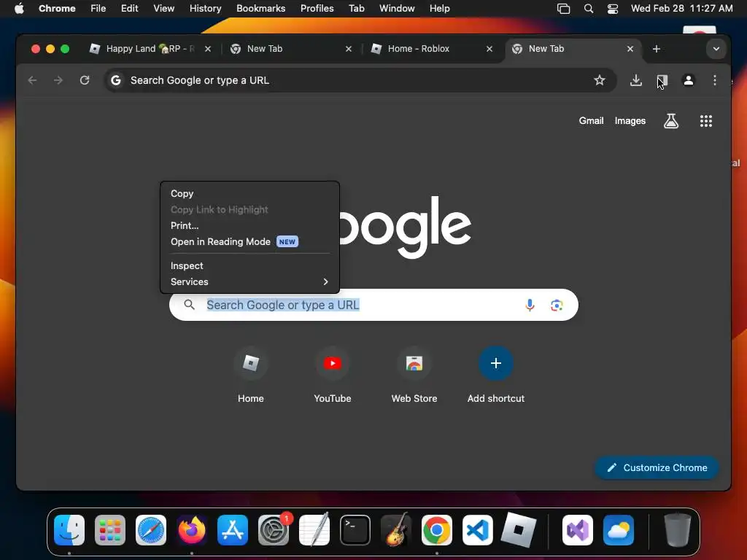Screen dimensions: 747x560
Task: Choose Inspect in the context menu
Action: coord(250,265)
